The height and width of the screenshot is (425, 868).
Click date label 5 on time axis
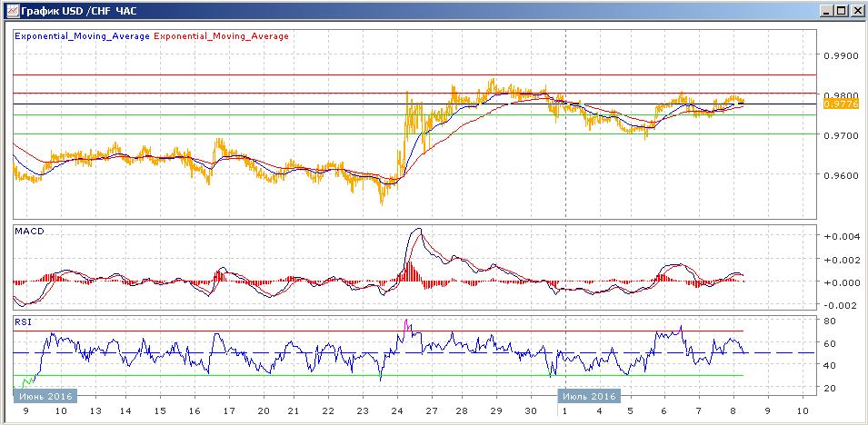click(x=630, y=411)
